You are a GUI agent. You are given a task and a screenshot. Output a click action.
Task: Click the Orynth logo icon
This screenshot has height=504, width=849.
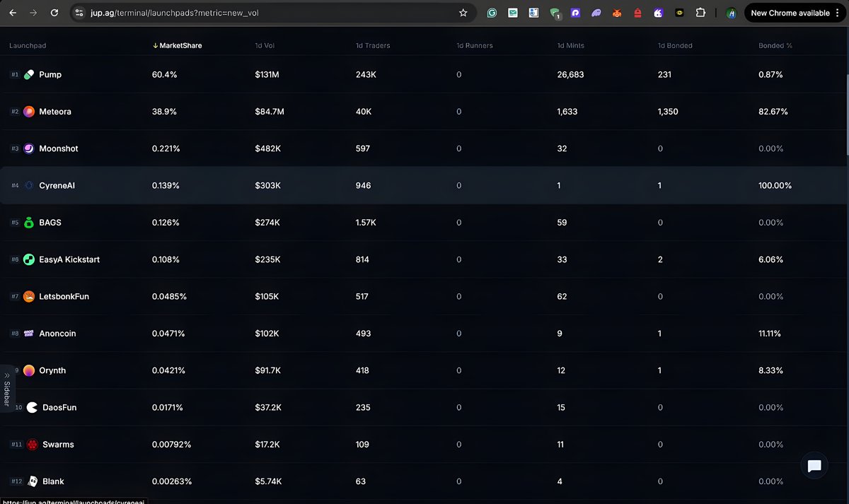click(29, 370)
